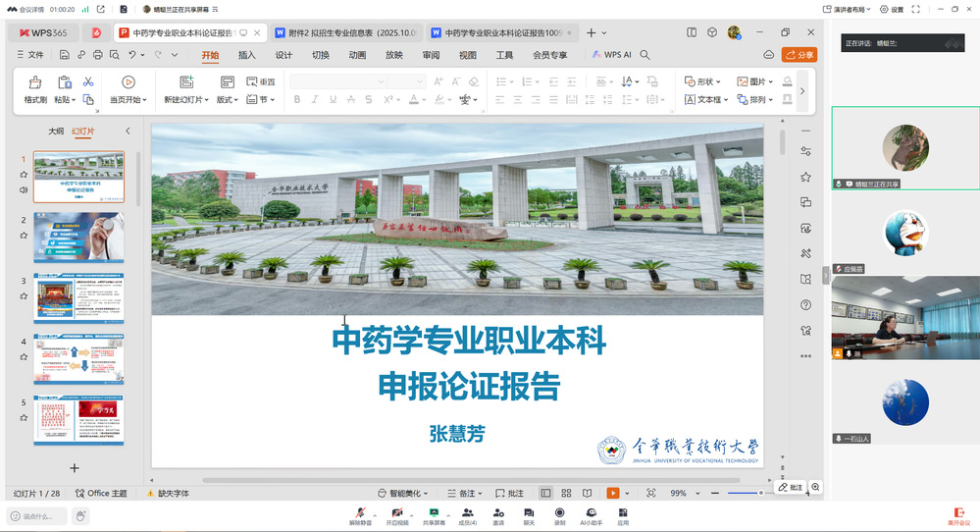Image resolution: width=980 pixels, height=532 pixels.
Task: Click 离开会议 leave meeting button
Action: (958, 515)
